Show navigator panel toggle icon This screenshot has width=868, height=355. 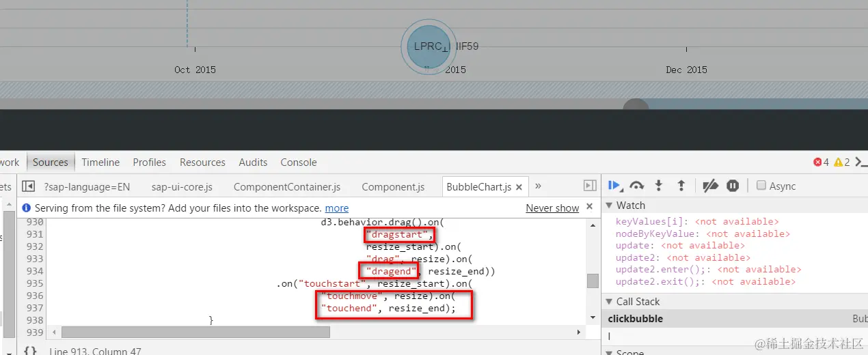click(28, 186)
